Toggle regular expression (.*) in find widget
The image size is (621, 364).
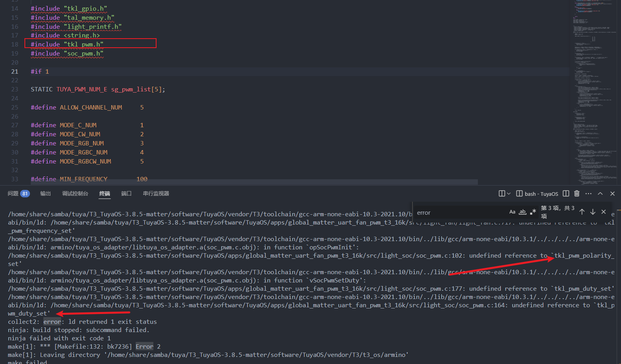point(533,212)
